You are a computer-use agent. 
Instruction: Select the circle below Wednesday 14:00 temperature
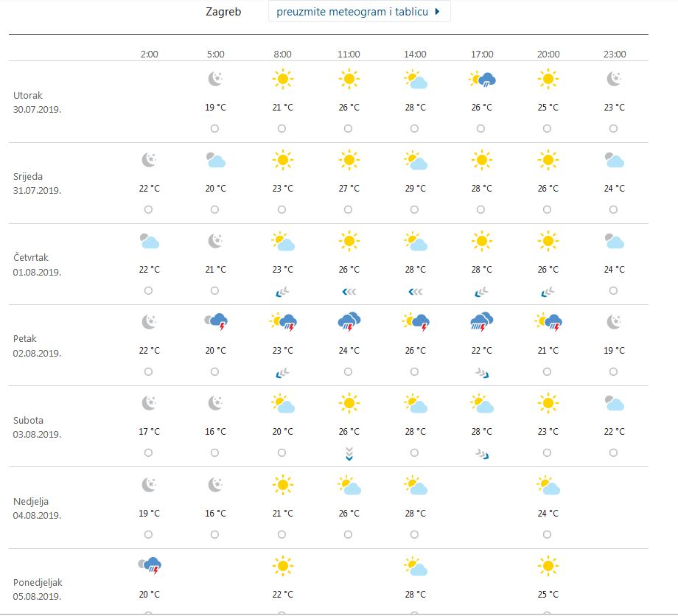point(414,209)
